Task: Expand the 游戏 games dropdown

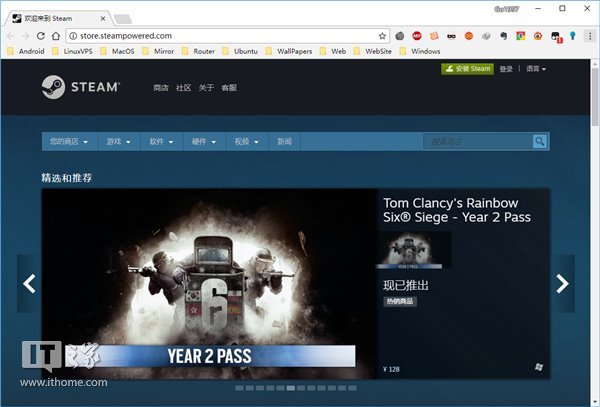Action: tap(119, 142)
